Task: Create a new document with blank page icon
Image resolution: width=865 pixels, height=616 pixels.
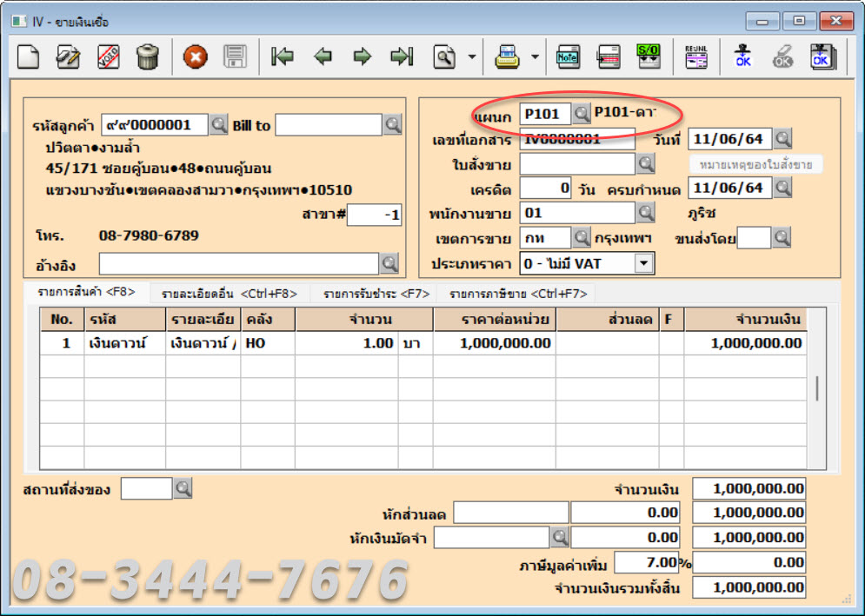Action: [x=28, y=56]
